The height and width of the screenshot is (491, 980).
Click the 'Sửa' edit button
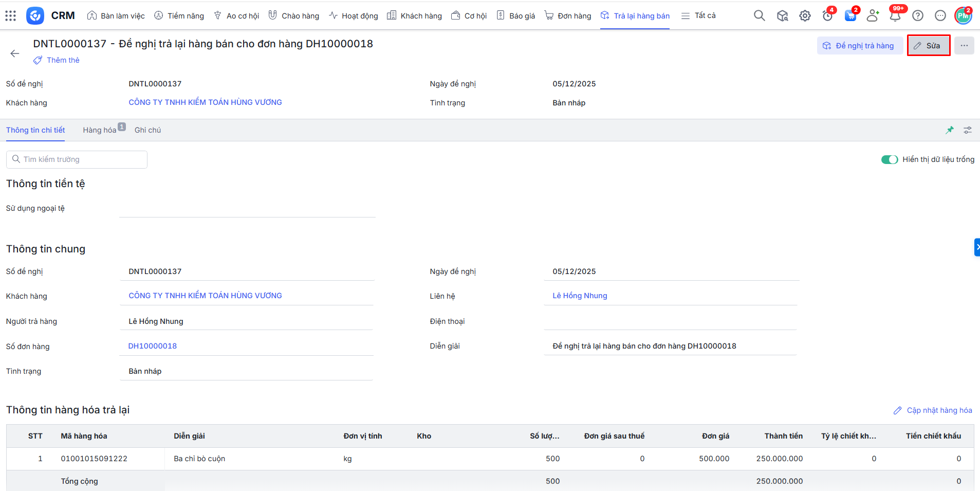click(x=928, y=46)
